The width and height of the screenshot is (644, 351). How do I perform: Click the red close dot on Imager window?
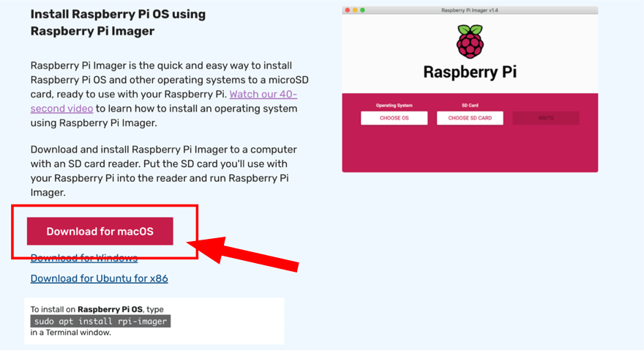[x=348, y=10]
